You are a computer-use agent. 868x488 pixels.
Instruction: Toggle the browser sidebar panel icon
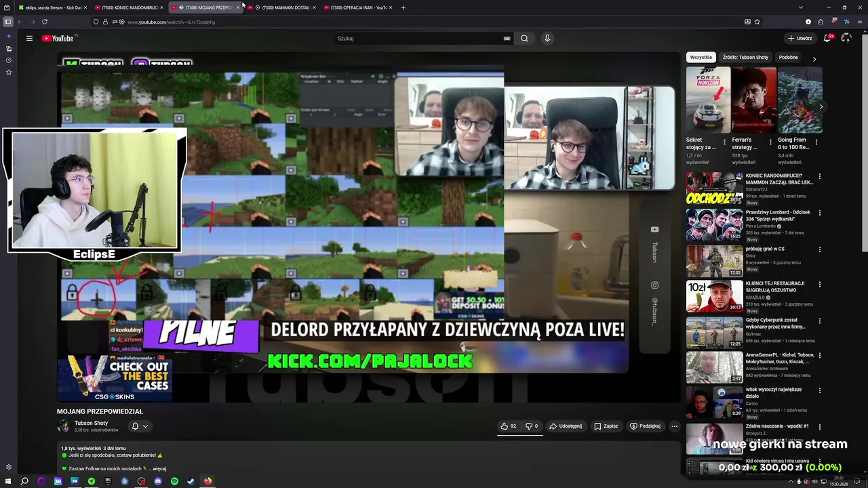(8, 22)
